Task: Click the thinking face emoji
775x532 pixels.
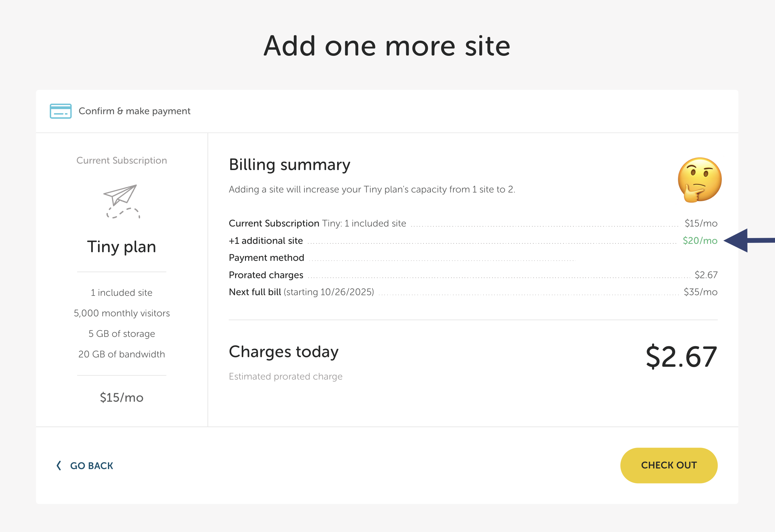Action: coord(699,180)
